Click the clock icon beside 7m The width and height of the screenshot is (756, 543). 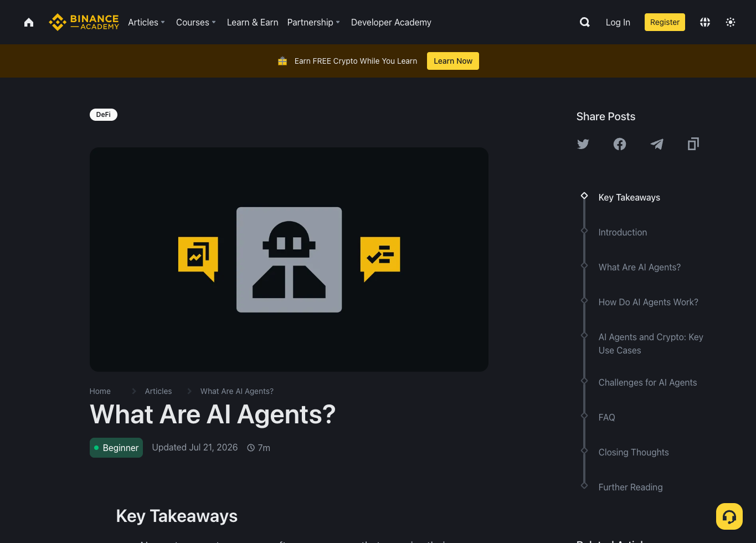(251, 448)
